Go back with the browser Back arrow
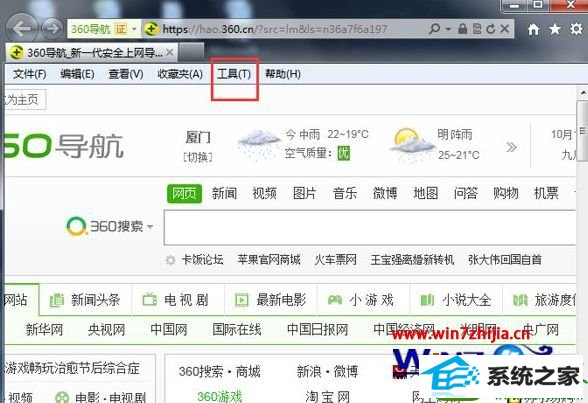This screenshot has height=403, width=588. 22,28
